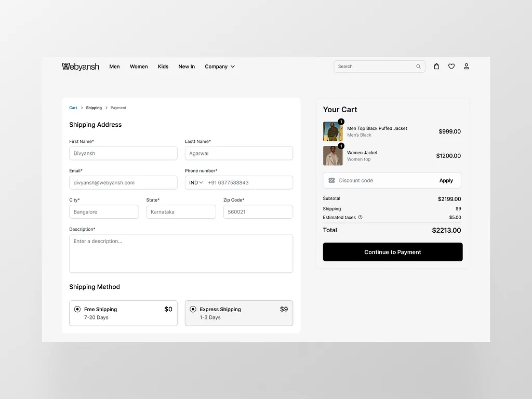532x399 pixels.
Task: Click the Cart breadcrumb link
Action: [73, 108]
